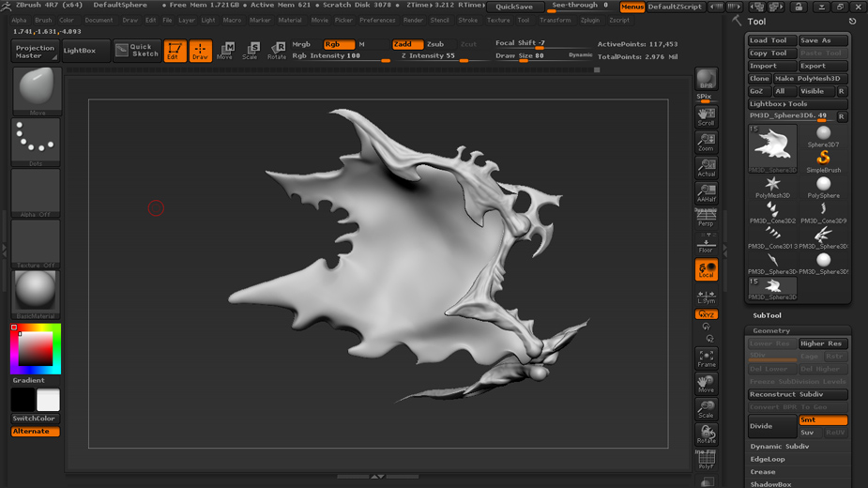The image size is (868, 488).
Task: Click the Make PolyMesh3D button
Action: [810, 79]
